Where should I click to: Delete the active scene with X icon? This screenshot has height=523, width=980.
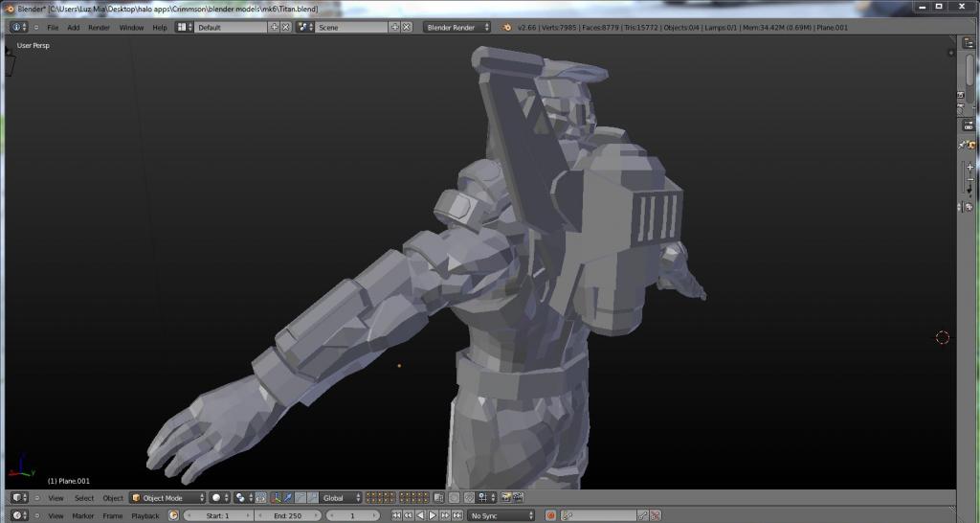click(406, 28)
